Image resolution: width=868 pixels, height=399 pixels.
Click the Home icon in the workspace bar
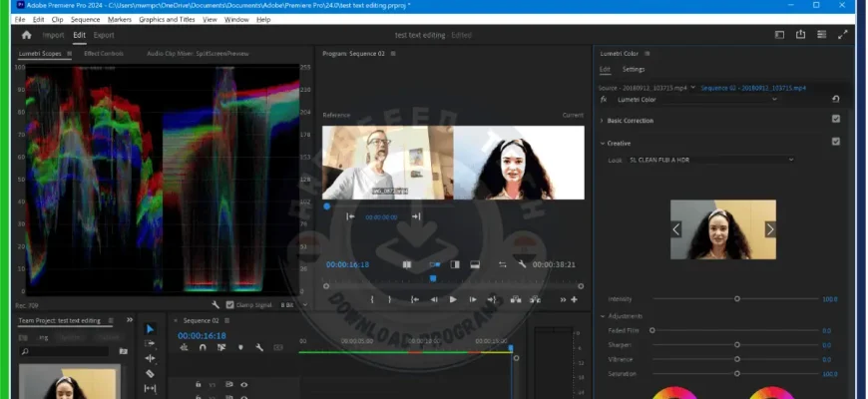tap(26, 35)
